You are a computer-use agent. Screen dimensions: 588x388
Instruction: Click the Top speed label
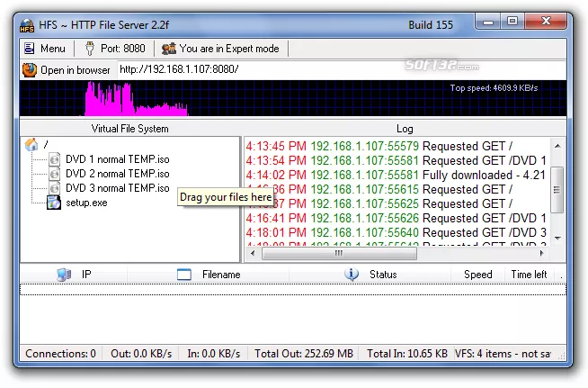[494, 88]
